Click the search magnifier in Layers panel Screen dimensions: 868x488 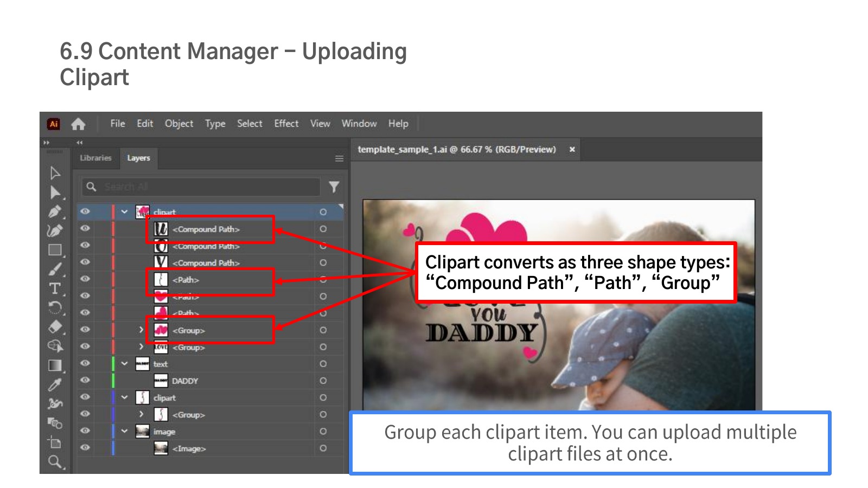tap(91, 187)
